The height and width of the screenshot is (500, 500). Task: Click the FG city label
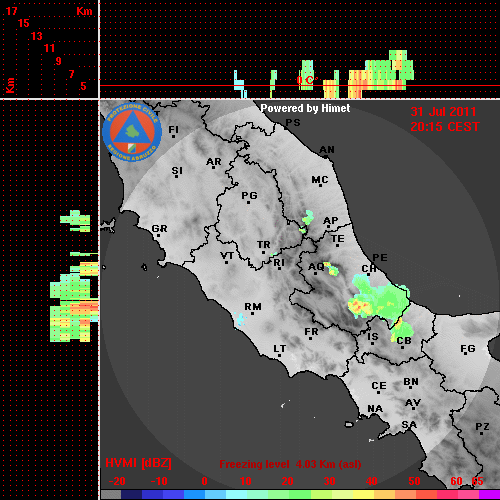pyautogui.click(x=468, y=349)
